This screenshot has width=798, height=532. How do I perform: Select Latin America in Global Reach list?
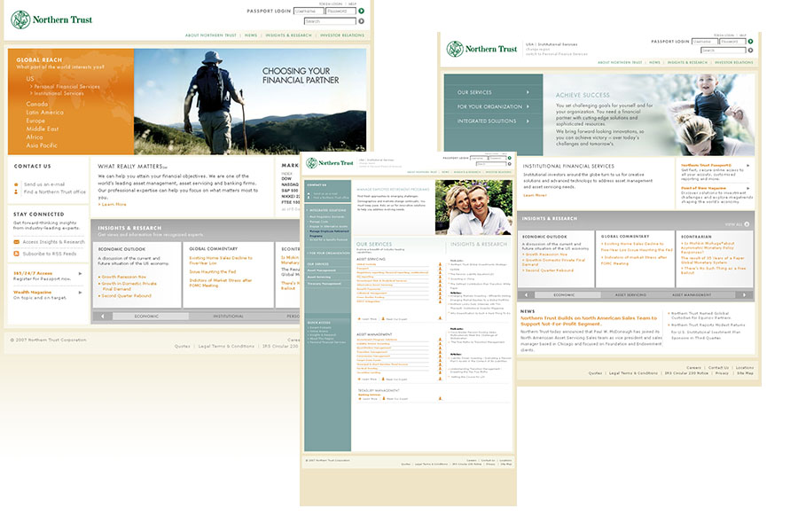(x=45, y=113)
